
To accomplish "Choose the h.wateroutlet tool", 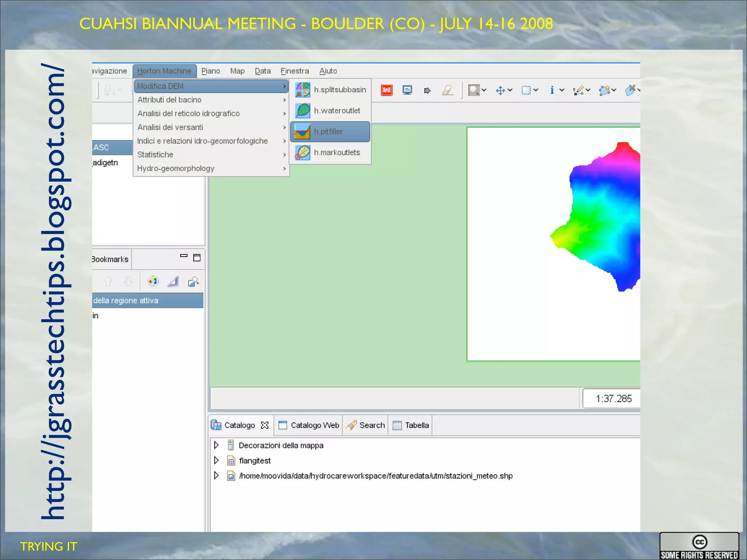I will [x=336, y=110].
